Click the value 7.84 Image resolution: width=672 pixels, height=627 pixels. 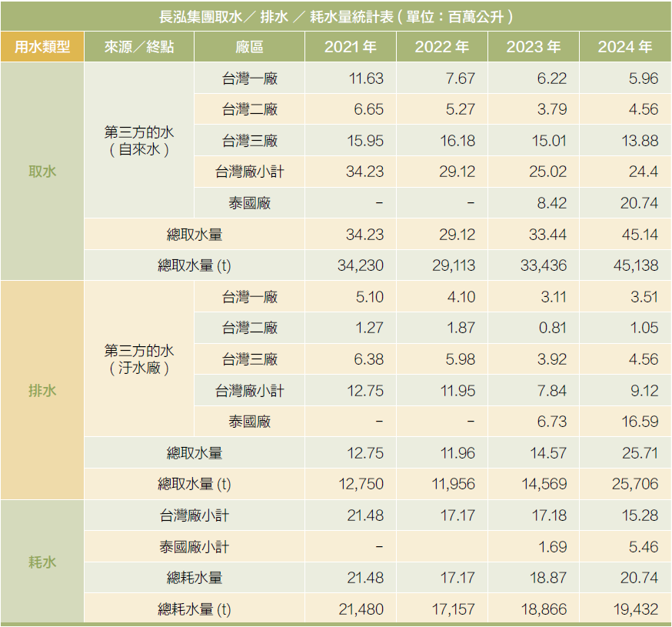point(552,391)
